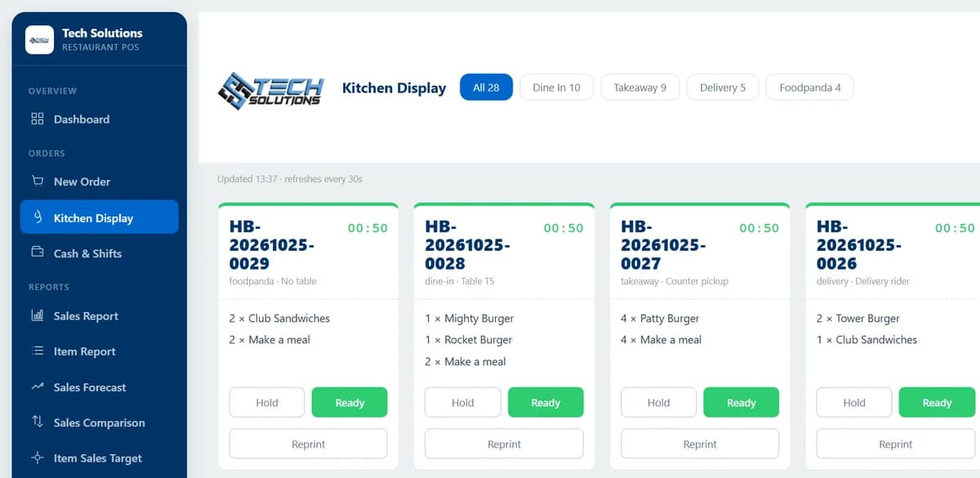Click "foodpanda · No table" label
980x478 pixels.
click(x=273, y=281)
